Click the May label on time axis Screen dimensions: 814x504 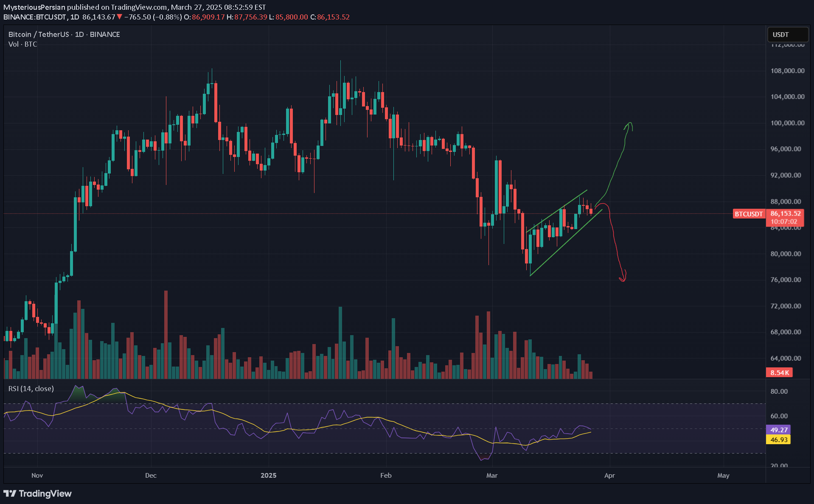(x=723, y=475)
